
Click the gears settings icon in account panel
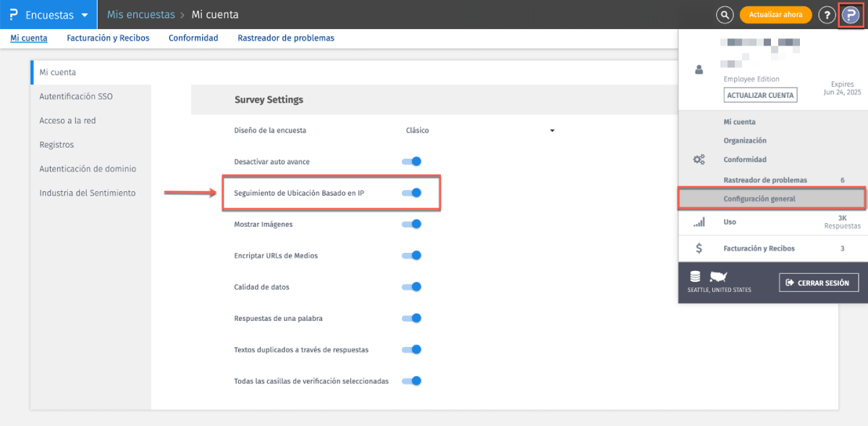699,159
